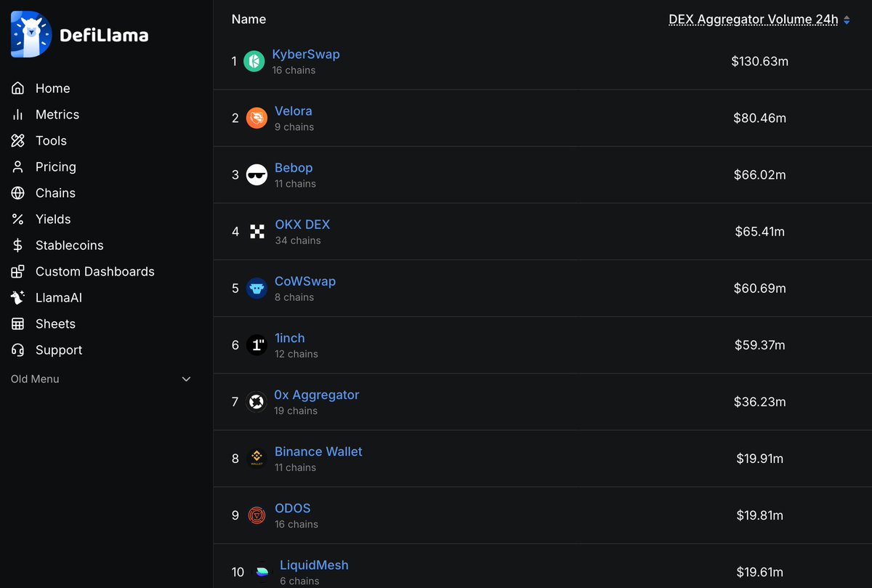Open the ODOS protocol link
872x588 pixels.
pos(293,507)
